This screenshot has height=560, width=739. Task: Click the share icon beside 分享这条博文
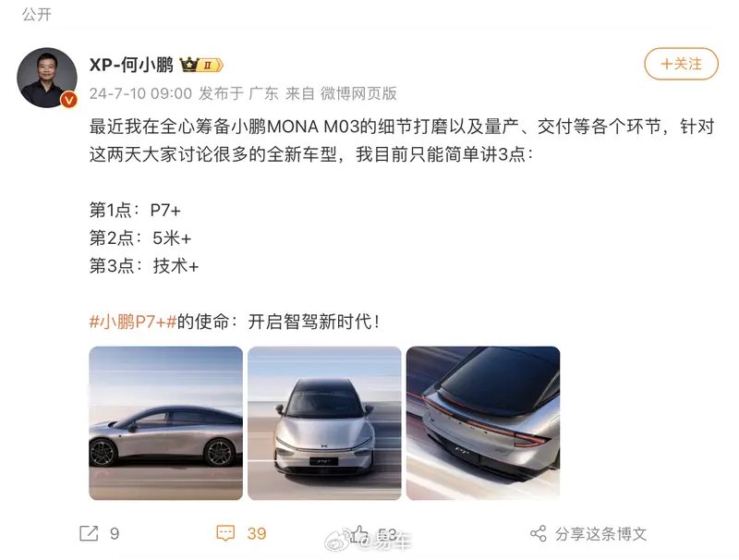point(538,533)
